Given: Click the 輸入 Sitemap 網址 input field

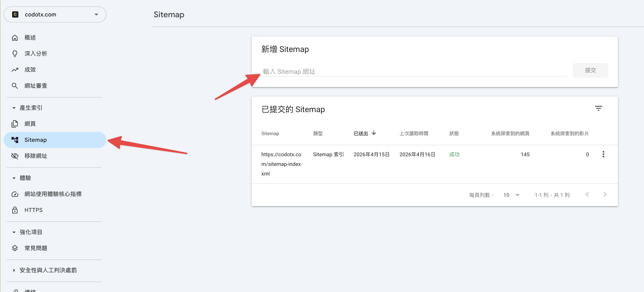Looking at the screenshot, I should click(x=400, y=71).
